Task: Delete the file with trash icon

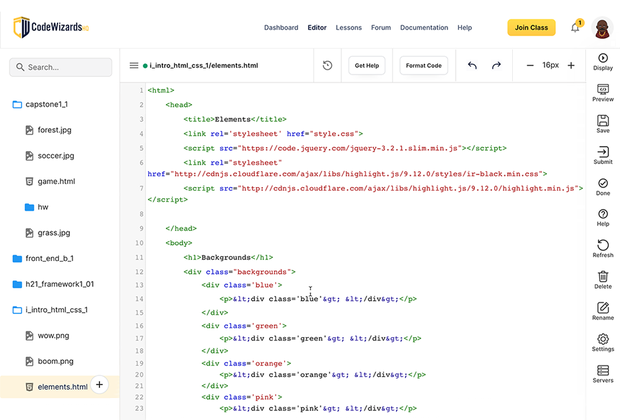Action: tap(603, 277)
